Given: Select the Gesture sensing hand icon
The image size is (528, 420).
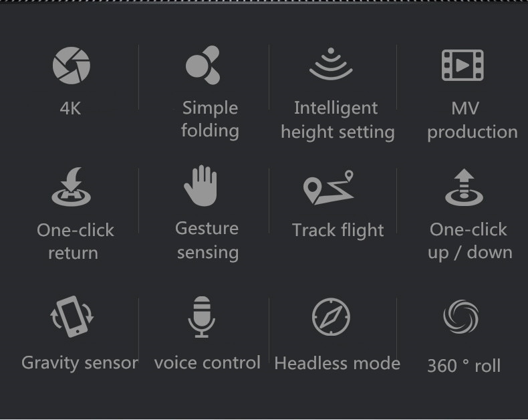Looking at the screenshot, I should [201, 186].
